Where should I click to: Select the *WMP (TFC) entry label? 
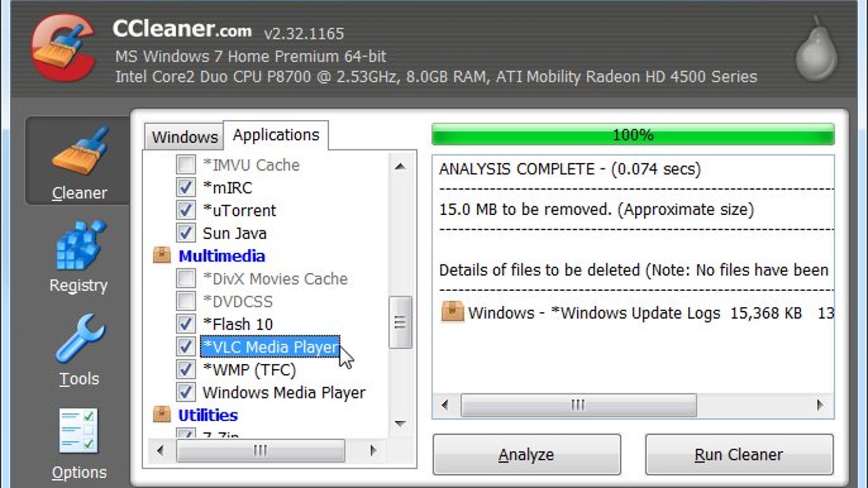click(249, 370)
